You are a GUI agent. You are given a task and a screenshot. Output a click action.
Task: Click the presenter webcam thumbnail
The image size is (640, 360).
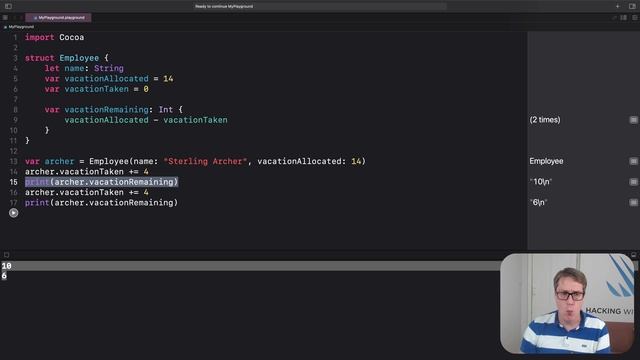pyautogui.click(x=567, y=303)
